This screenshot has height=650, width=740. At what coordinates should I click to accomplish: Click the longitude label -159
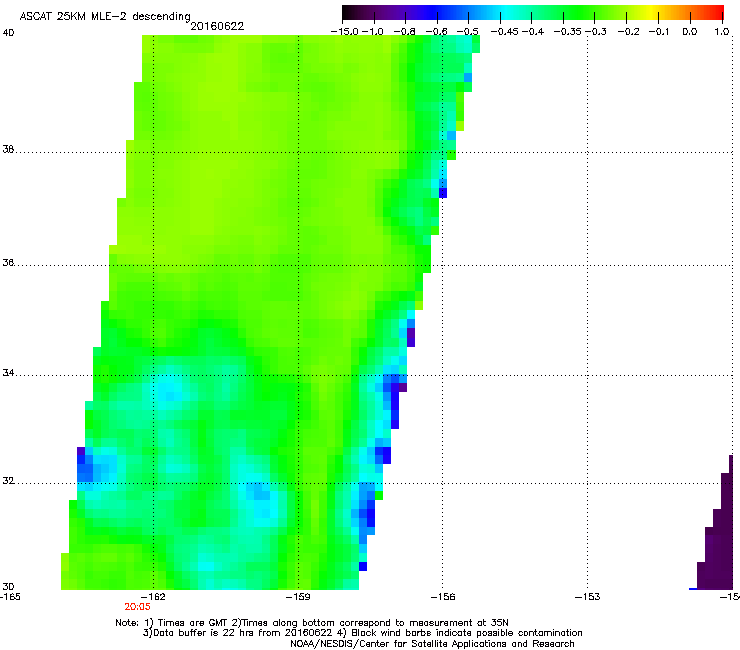point(300,597)
